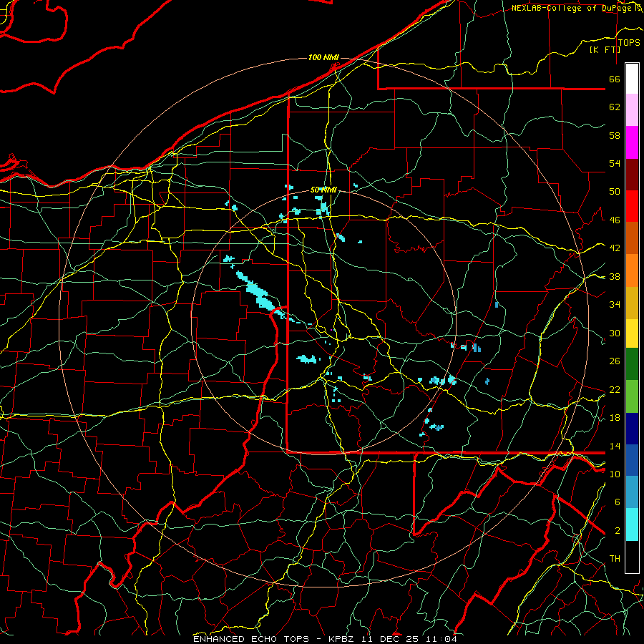644x644 pixels.
Task: Click the legend value "38"
Action: (x=615, y=276)
